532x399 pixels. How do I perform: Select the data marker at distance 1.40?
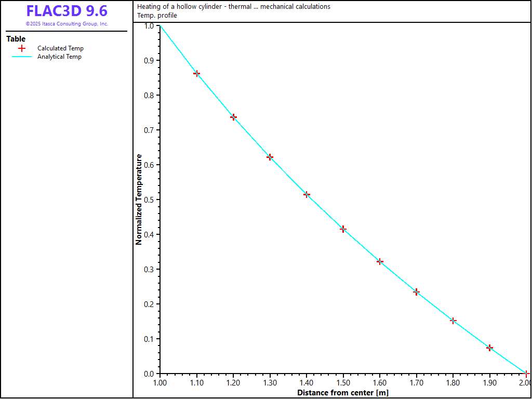307,194
